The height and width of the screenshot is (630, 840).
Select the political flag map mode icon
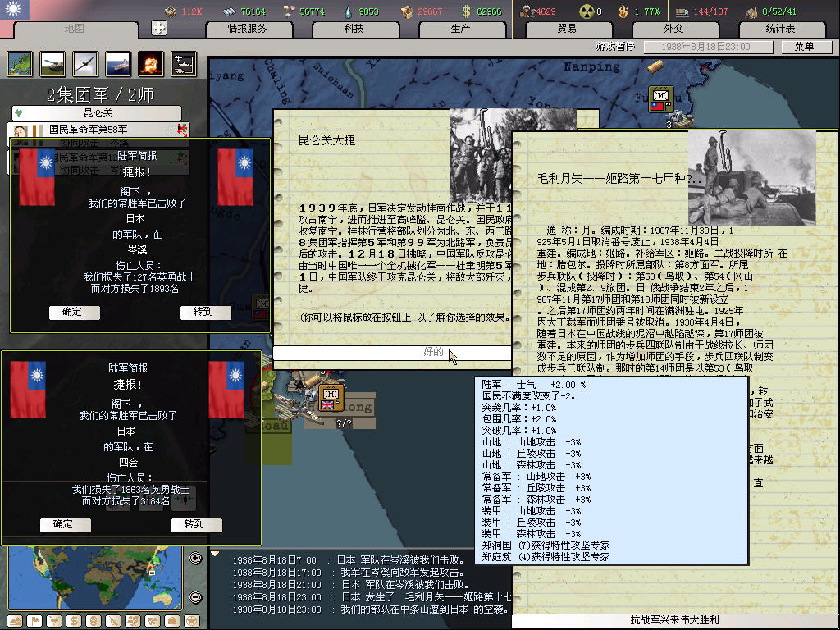coord(34,621)
